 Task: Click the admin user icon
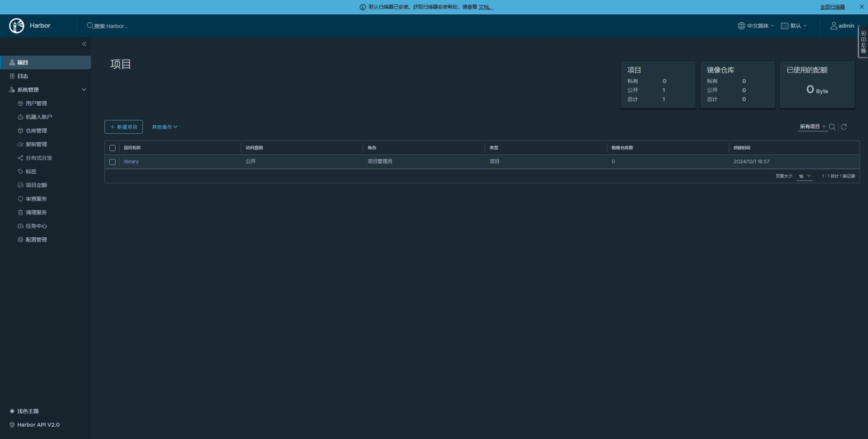tap(834, 26)
